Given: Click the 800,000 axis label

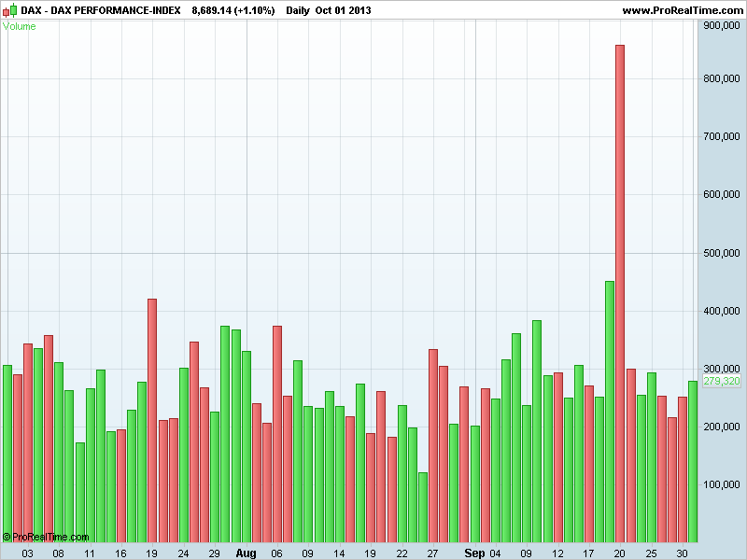Looking at the screenshot, I should [x=721, y=78].
